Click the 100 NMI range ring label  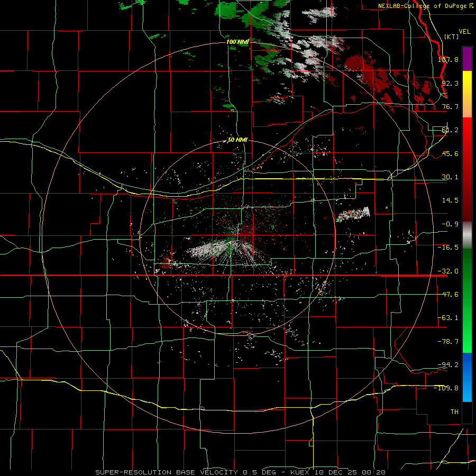(x=237, y=42)
